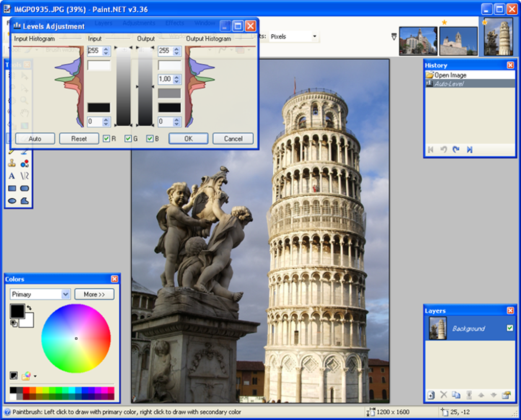The width and height of the screenshot is (521, 420).
Task: Open Layer Properties icon
Action: [x=506, y=395]
